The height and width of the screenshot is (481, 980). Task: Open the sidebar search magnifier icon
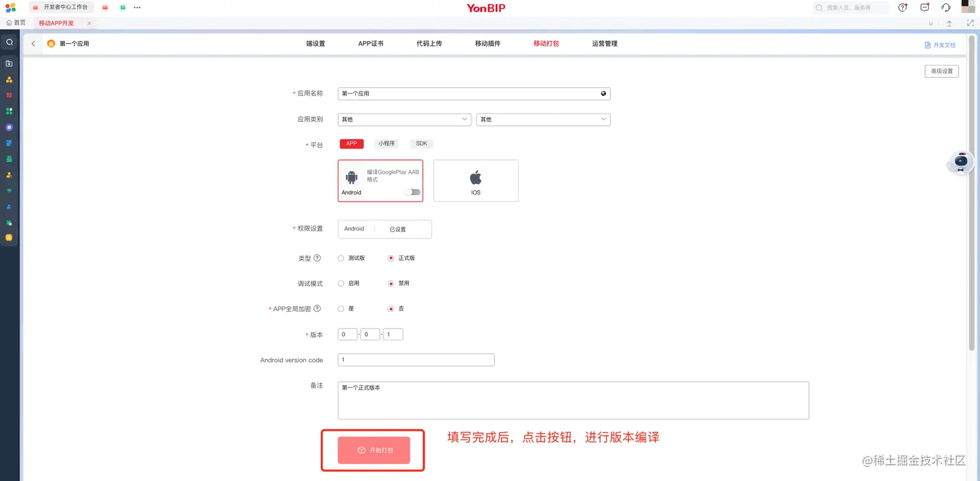point(9,42)
